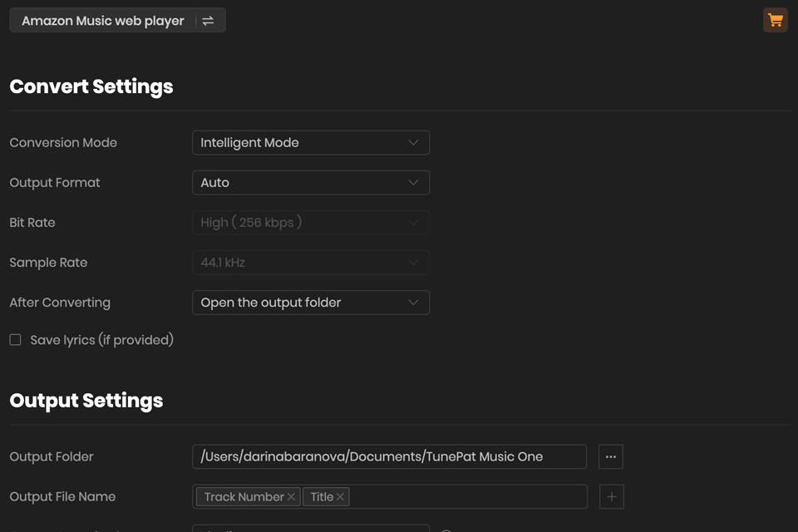Open the After Converting dropdown

point(310,303)
